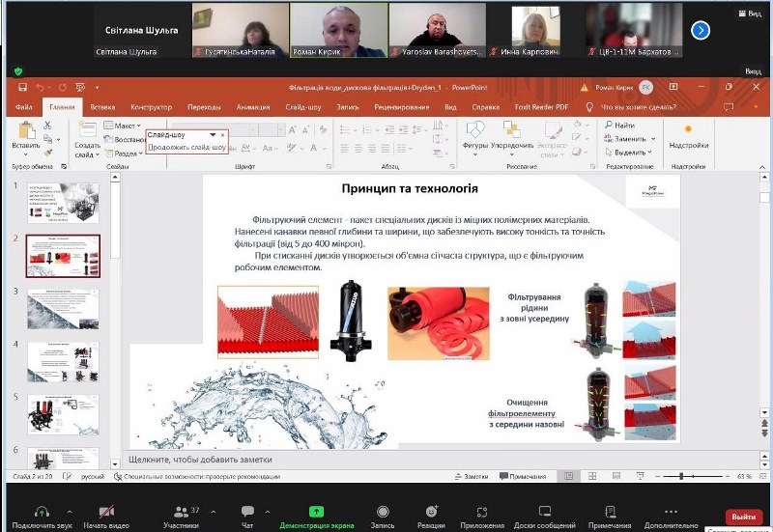Click the Undo arrow in quick access toolbar
The height and width of the screenshot is (532, 773).
click(40, 87)
